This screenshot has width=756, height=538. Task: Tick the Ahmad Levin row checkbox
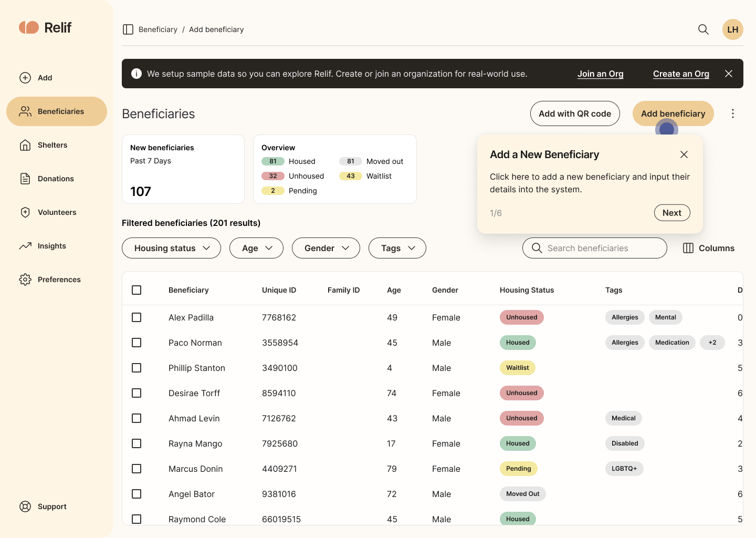coord(136,418)
